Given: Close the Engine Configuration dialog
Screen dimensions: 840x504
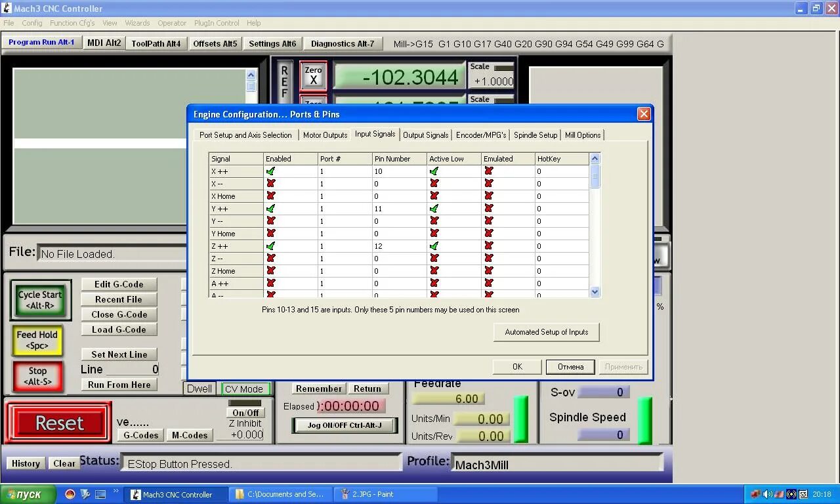Looking at the screenshot, I should tap(644, 114).
